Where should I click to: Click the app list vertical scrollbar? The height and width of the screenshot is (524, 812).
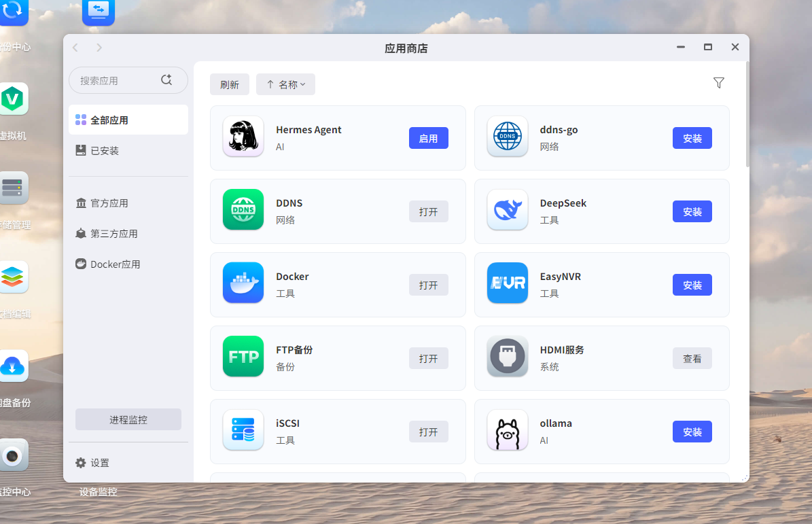[747, 114]
